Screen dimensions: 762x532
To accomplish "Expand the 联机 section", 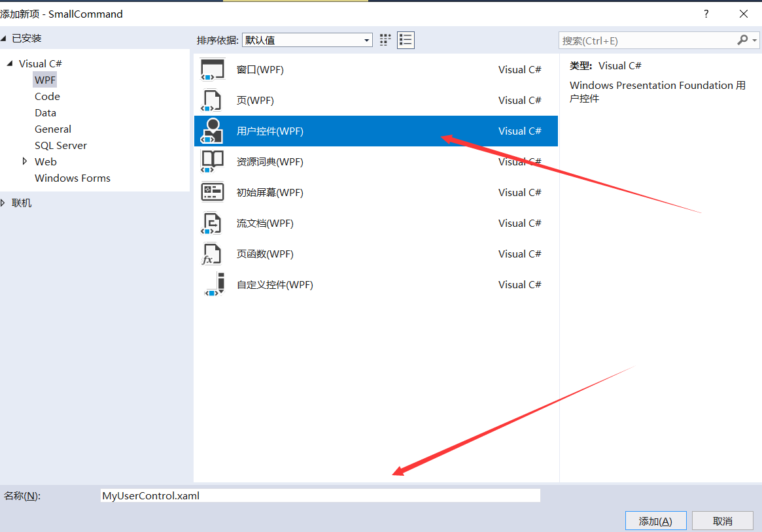I will pyautogui.click(x=3, y=203).
